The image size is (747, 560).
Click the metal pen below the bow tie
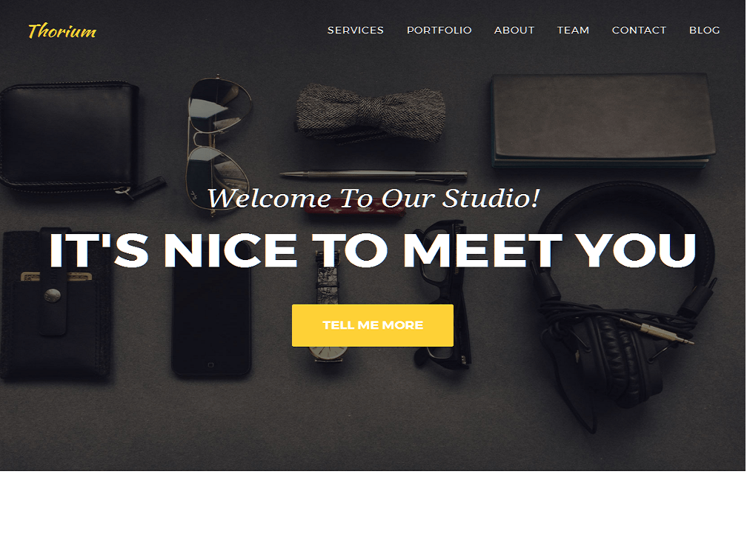tap(373, 176)
